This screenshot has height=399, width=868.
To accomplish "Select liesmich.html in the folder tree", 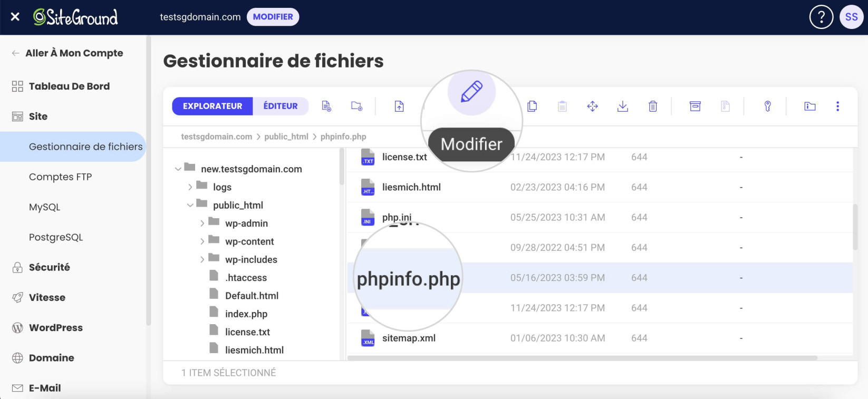I will (254, 350).
